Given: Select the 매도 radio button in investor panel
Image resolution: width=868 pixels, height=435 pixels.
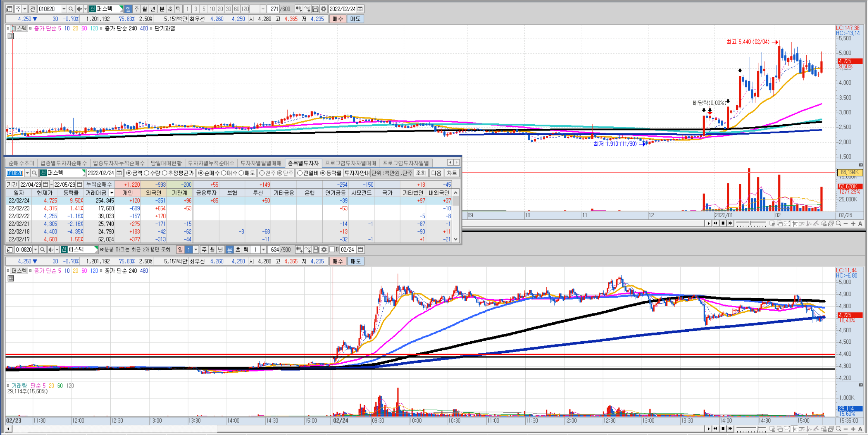Looking at the screenshot, I should [x=241, y=173].
